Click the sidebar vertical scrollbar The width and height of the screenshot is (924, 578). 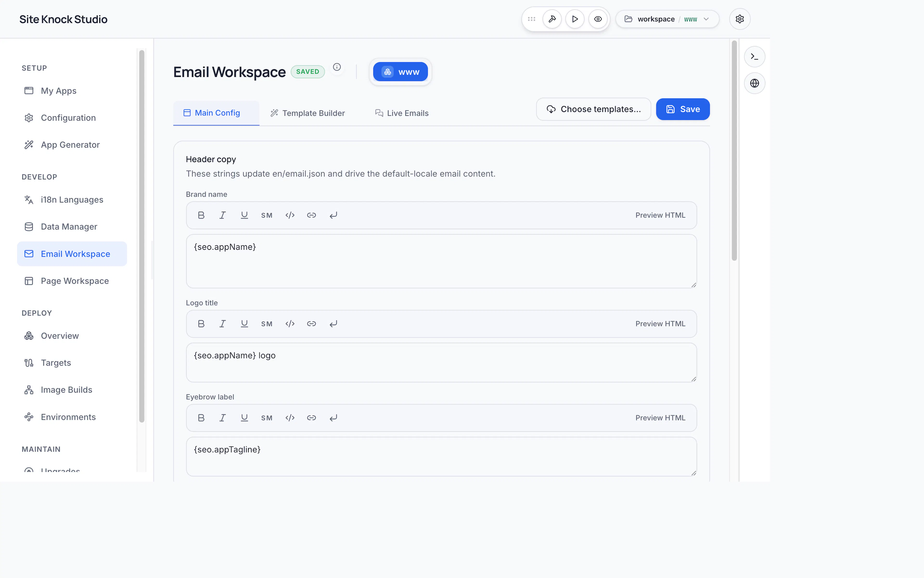coord(142,236)
